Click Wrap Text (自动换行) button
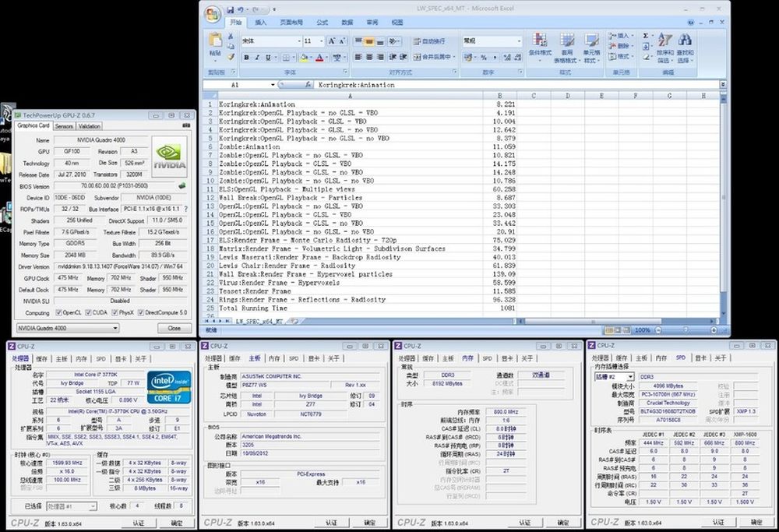 click(428, 41)
